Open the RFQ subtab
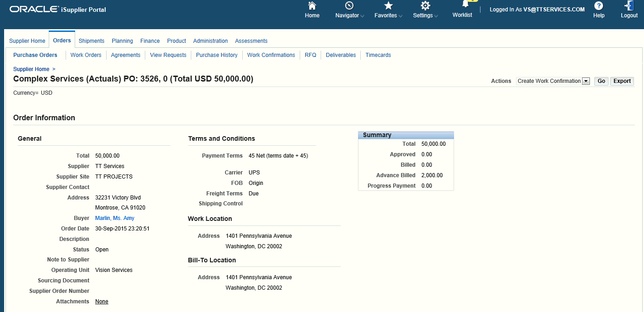644x312 pixels. click(x=311, y=55)
